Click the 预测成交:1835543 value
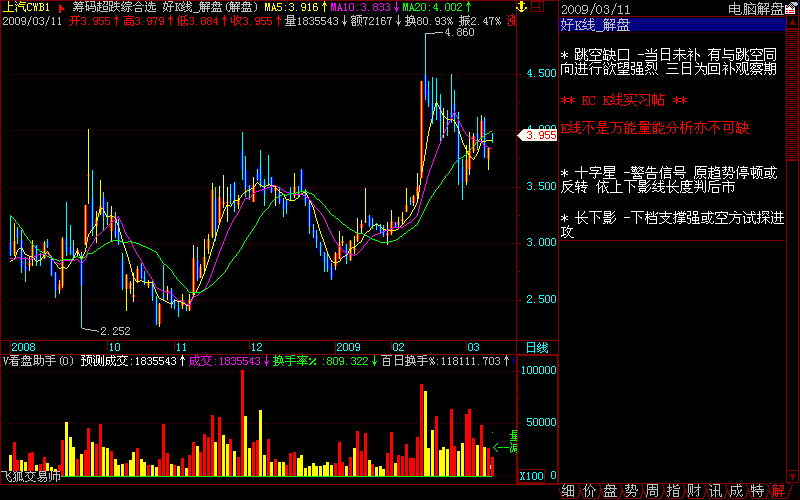The width and height of the screenshot is (800, 500). point(129,361)
